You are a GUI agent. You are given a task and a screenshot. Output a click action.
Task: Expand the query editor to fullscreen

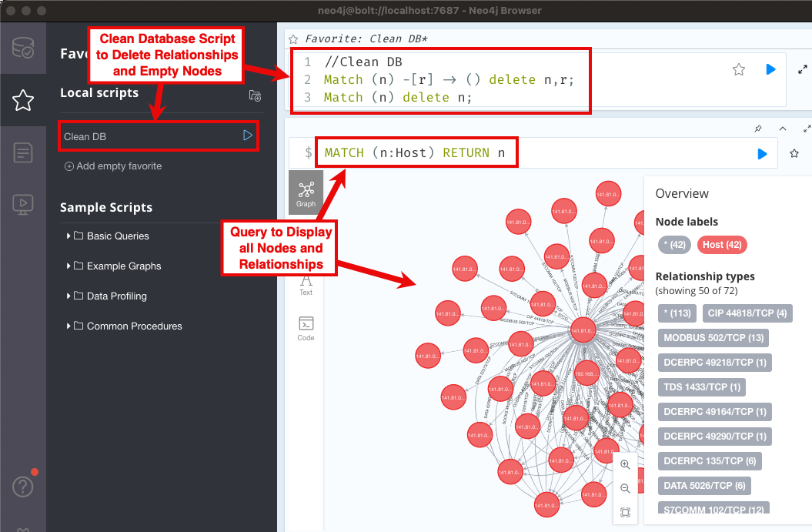[x=802, y=69]
